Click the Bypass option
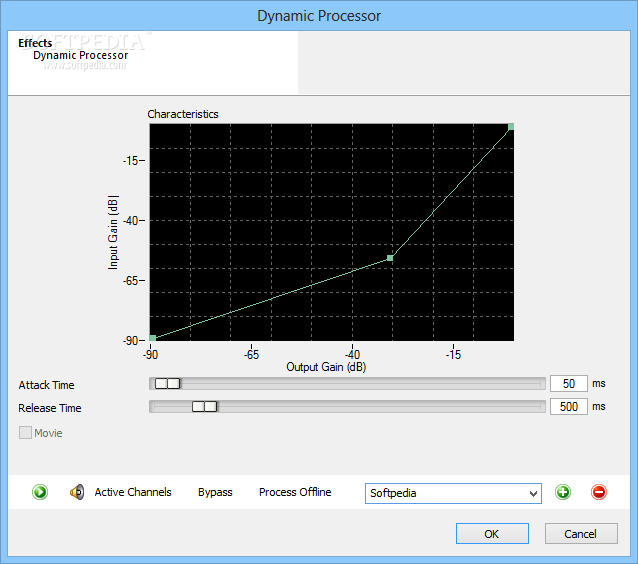Image resolution: width=638 pixels, height=564 pixels. [x=215, y=492]
